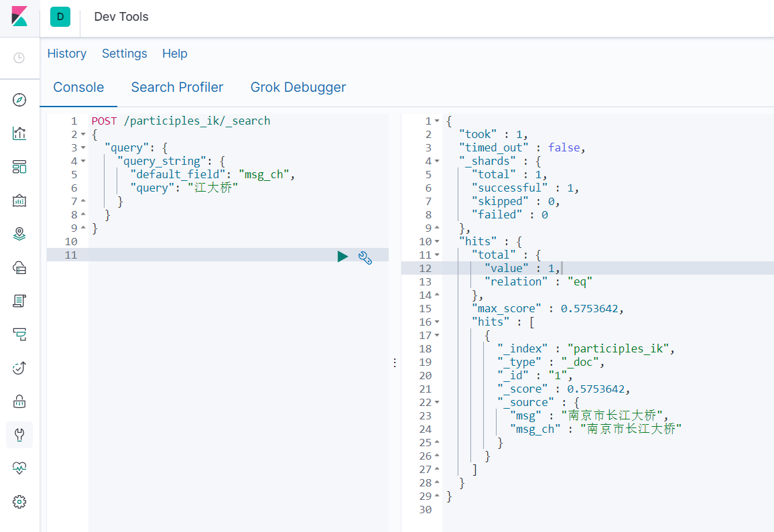Screen dimensions: 774x532
Task: Click "max_score" : 0.5753642 line
Action: tap(548, 308)
